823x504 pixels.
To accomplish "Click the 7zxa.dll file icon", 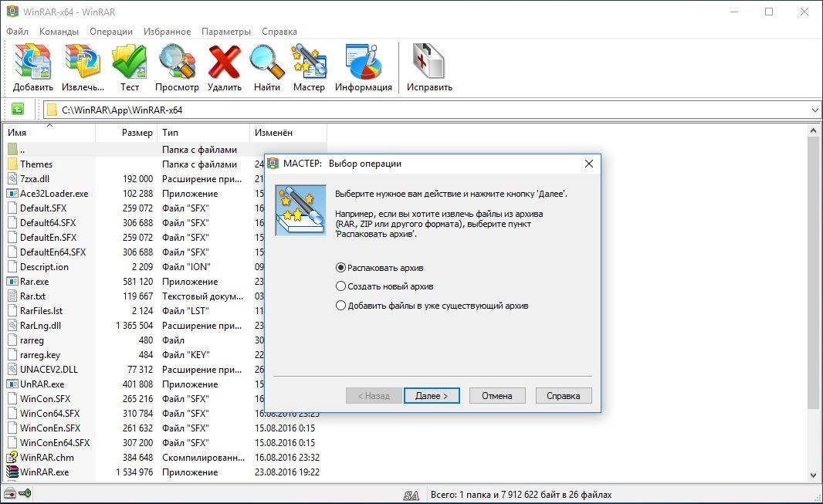I will [12, 179].
